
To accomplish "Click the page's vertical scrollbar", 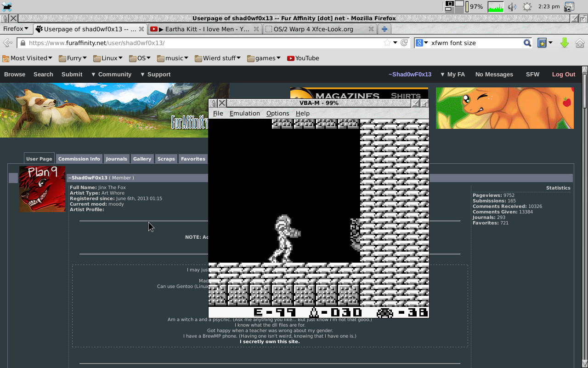I will pos(585,216).
